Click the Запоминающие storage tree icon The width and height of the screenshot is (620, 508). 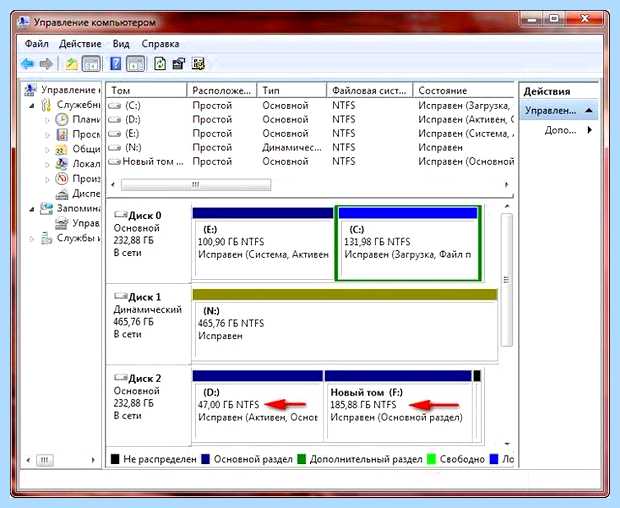click(46, 208)
